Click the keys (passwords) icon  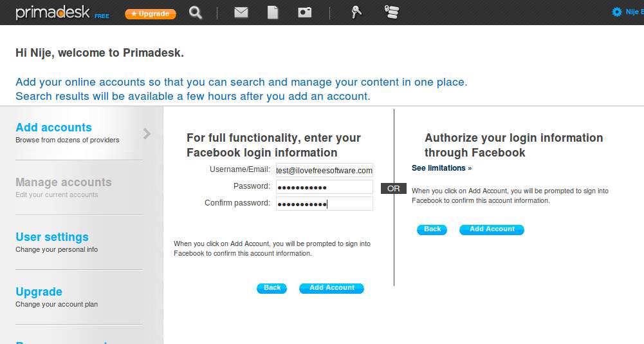pos(356,12)
